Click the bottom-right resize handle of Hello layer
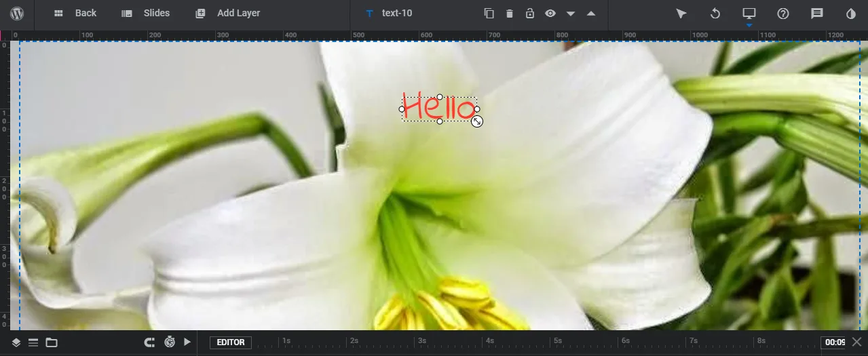 pos(477,121)
